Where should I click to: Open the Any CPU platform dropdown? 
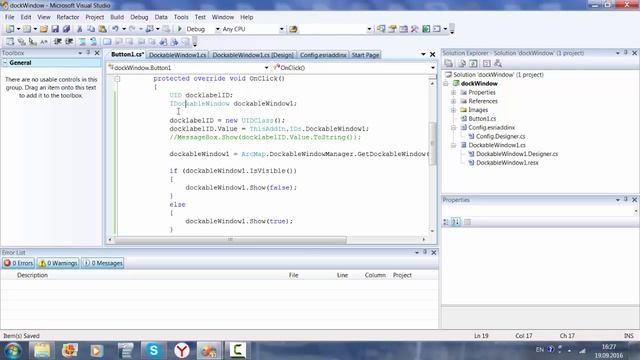pos(281,29)
